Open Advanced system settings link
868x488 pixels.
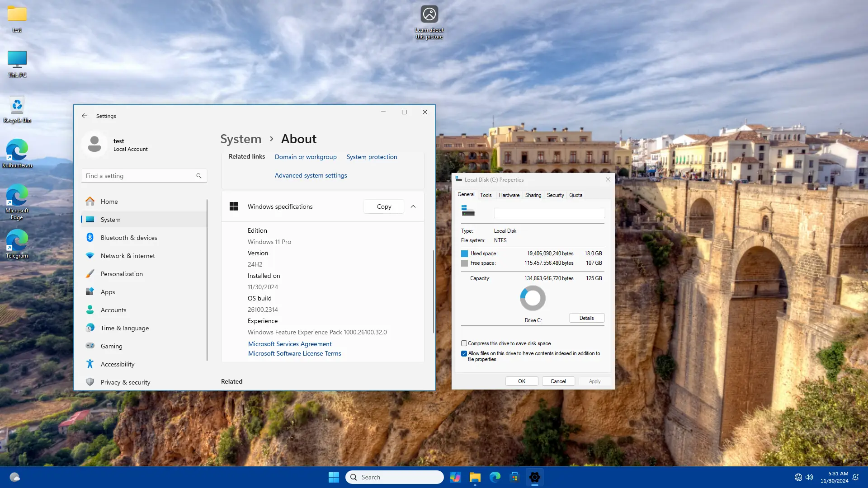(311, 175)
